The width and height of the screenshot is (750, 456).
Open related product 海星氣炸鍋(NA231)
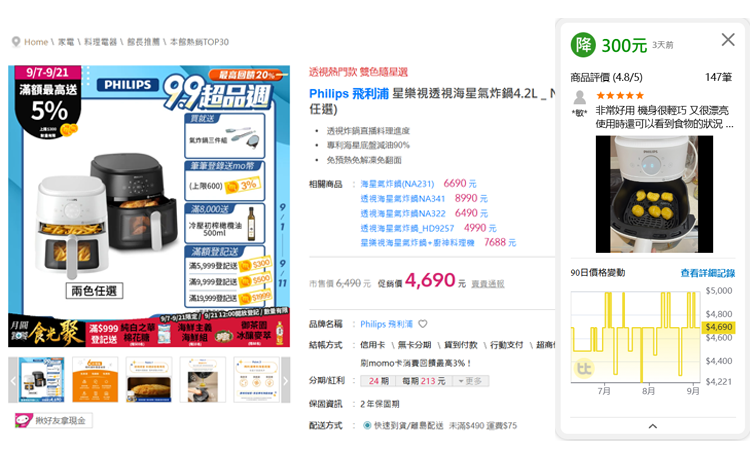[x=397, y=183]
